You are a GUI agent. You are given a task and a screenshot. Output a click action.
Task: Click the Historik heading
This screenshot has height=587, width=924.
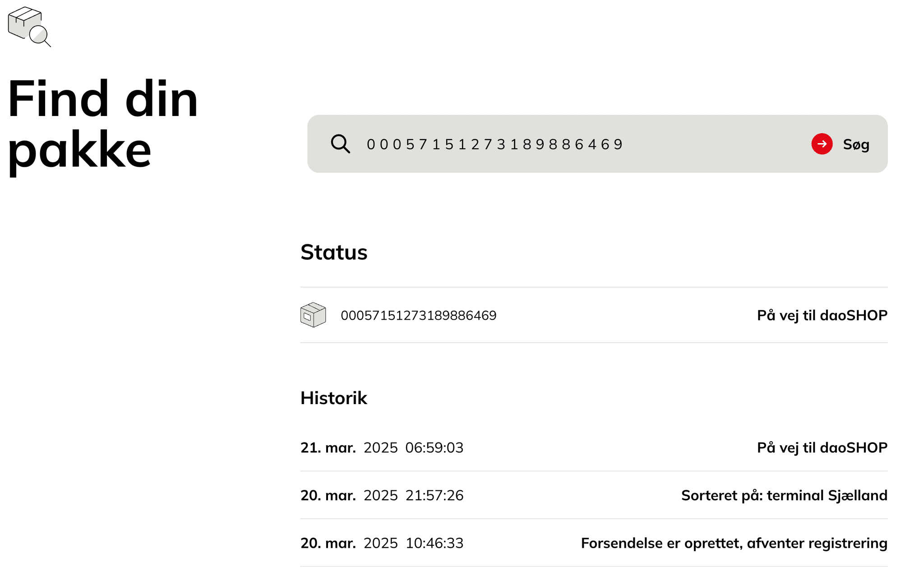pyautogui.click(x=334, y=398)
